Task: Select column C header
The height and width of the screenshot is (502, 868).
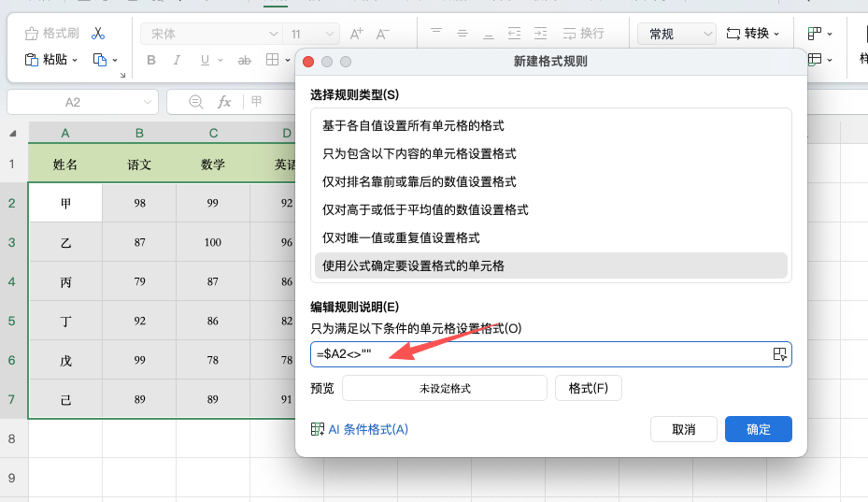Action: pyautogui.click(x=213, y=133)
